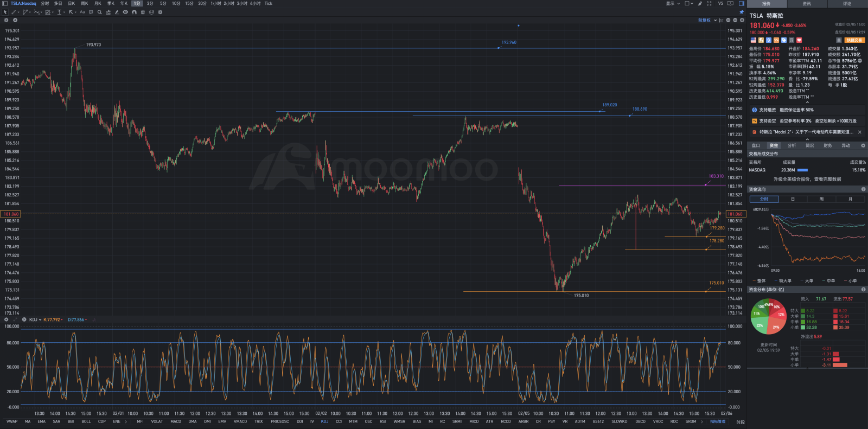This screenshot has width=868, height=429.
Task: Click the 193.960 price line label
Action: (509, 42)
